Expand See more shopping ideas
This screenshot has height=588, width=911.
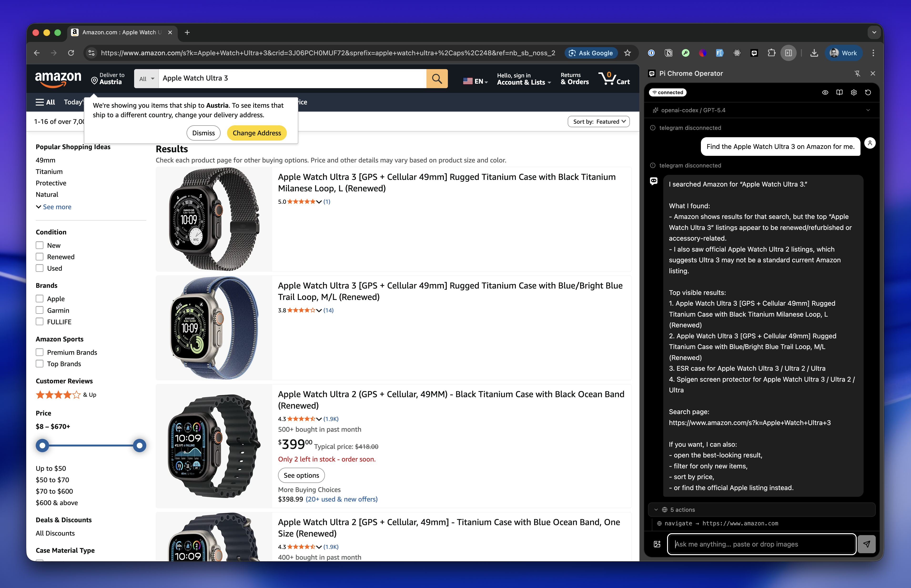coord(54,207)
